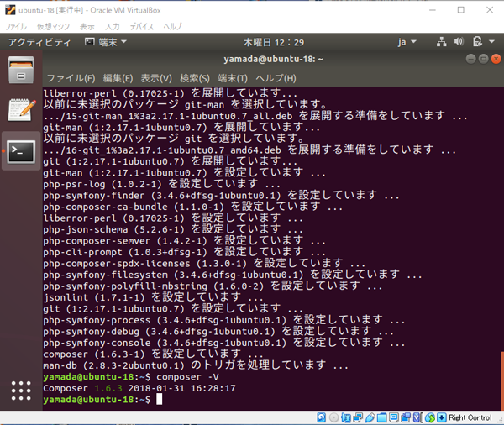This screenshot has height=425, width=504.
Task: Open the 編集(E) menu in terminal
Action: point(118,78)
